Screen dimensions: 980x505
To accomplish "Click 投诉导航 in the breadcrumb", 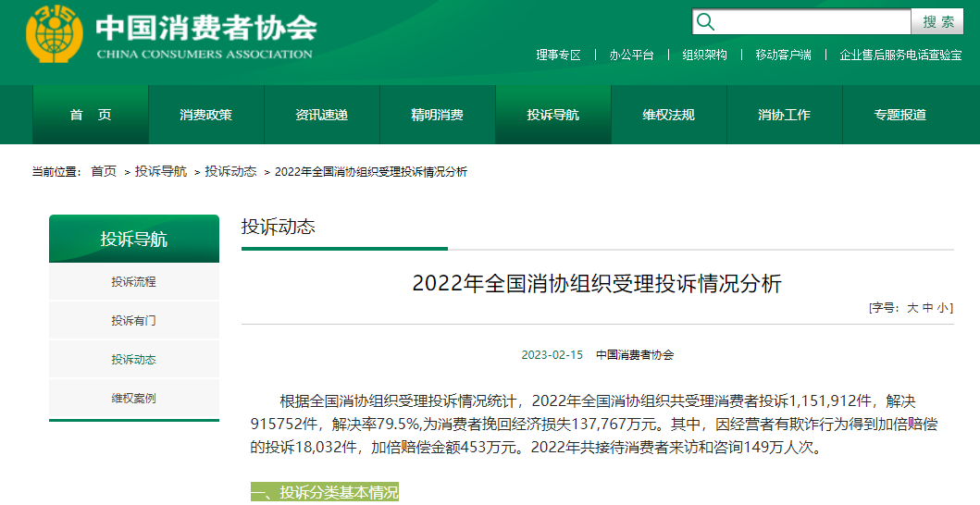I will pyautogui.click(x=161, y=171).
